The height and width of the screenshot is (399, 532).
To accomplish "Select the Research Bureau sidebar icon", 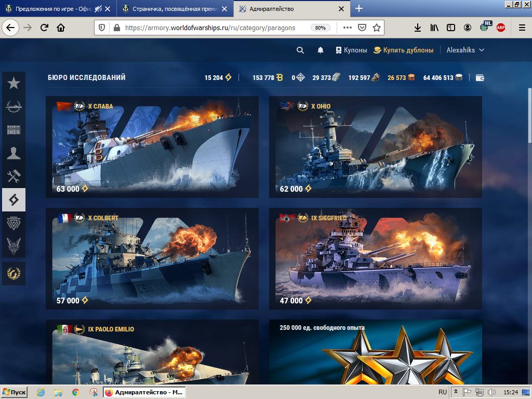I will coord(14,199).
